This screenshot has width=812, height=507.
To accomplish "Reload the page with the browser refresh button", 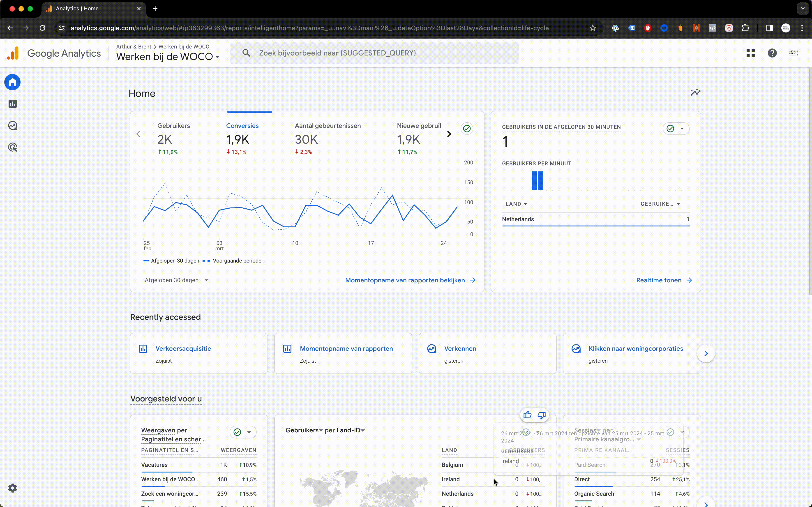I will click(42, 28).
